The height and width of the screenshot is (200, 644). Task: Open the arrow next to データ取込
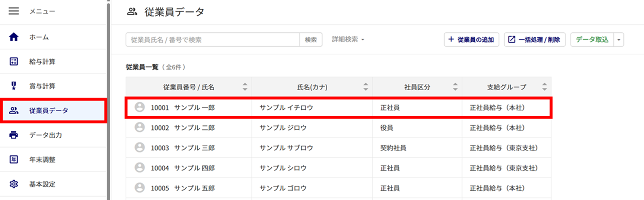click(619, 40)
